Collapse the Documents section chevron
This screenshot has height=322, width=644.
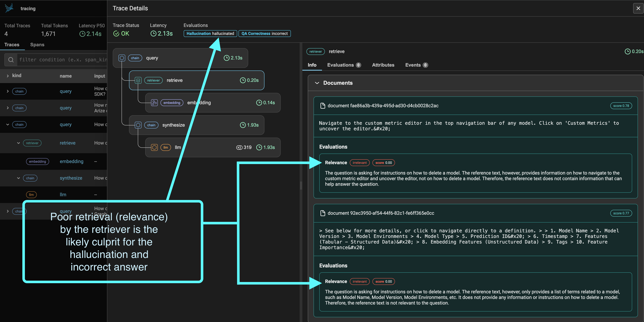coord(317,83)
